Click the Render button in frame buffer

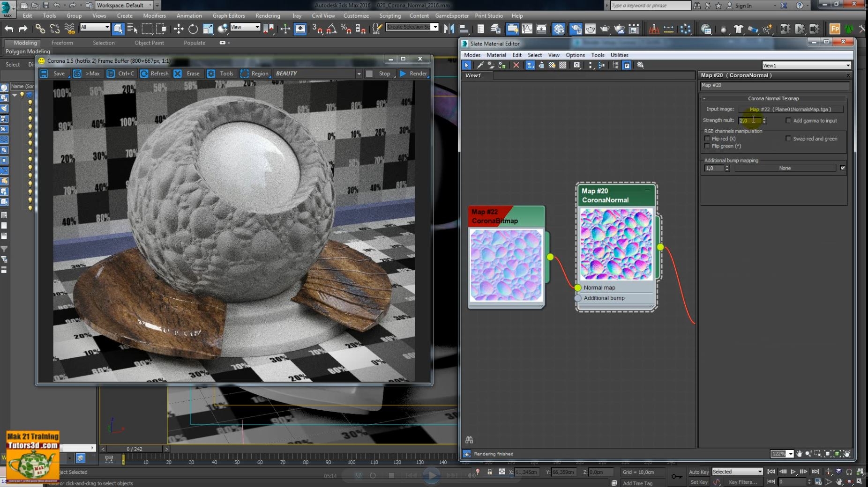[413, 74]
